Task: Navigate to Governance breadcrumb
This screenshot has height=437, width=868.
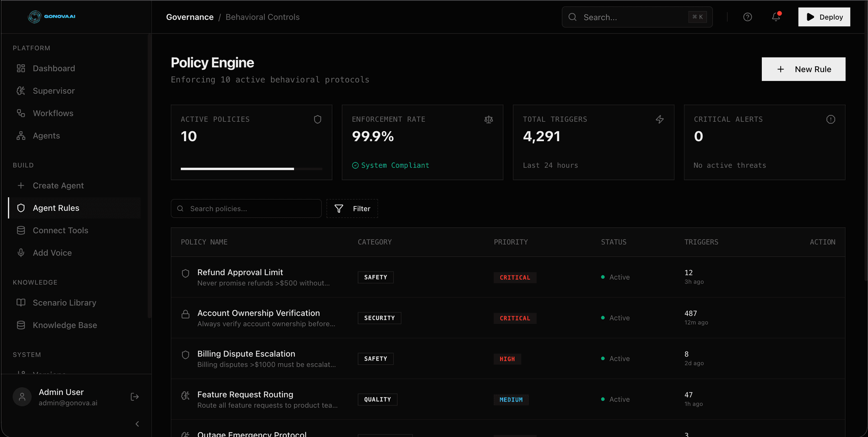Action: click(189, 17)
